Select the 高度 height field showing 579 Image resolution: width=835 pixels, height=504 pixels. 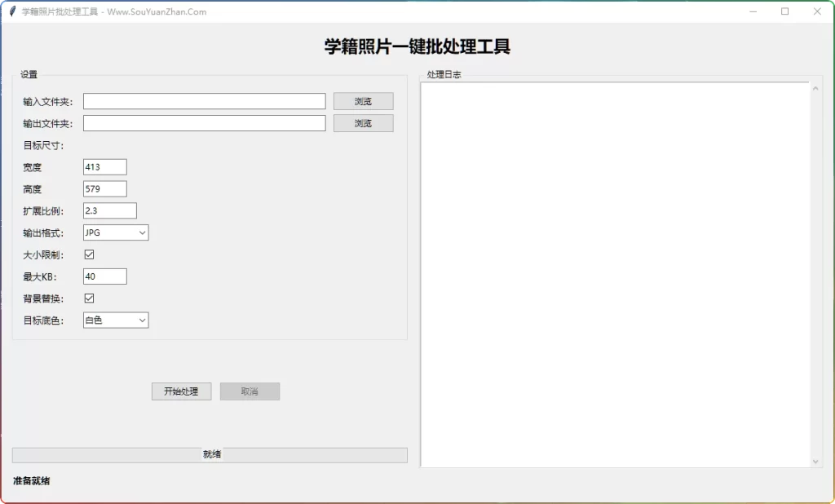(x=104, y=188)
